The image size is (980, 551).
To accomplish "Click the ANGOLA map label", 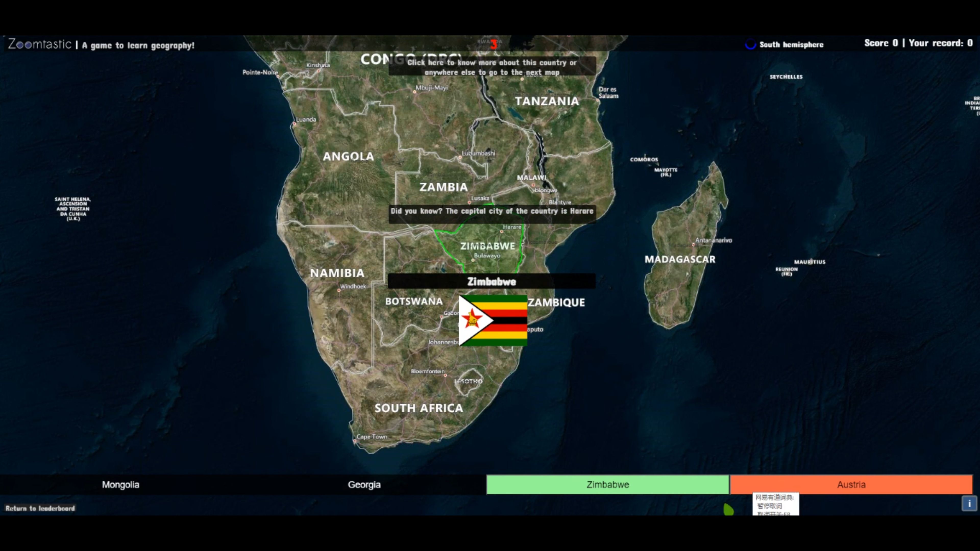I will (348, 156).
